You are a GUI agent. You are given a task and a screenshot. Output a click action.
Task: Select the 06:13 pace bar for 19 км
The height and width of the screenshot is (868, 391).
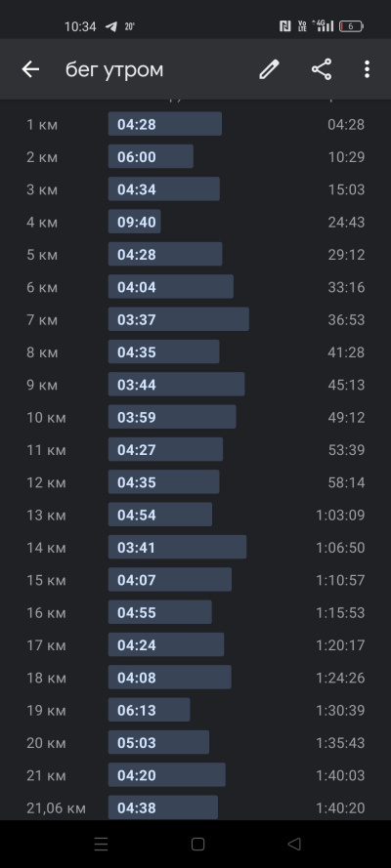click(149, 710)
